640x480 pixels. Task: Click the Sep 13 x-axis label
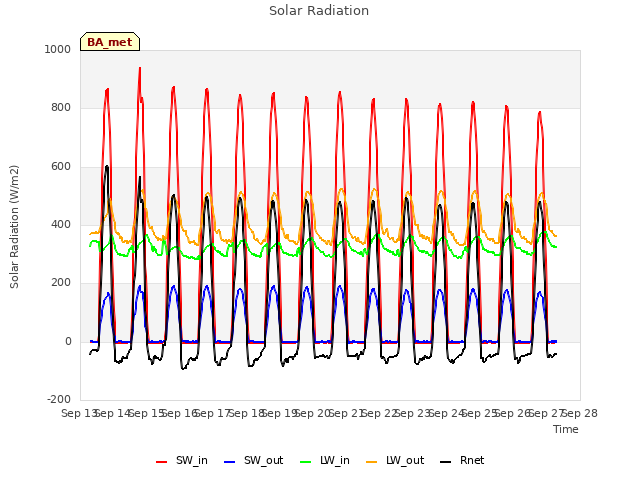79,413
